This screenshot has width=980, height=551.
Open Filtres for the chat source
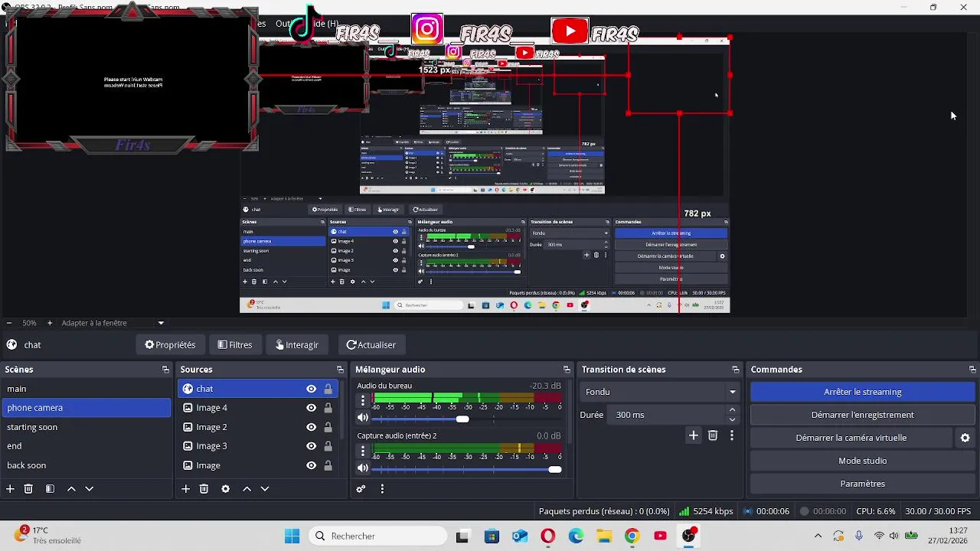234,345
